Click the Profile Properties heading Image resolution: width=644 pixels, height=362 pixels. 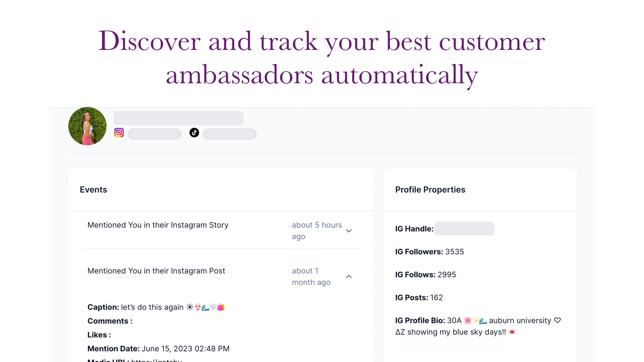(x=430, y=190)
